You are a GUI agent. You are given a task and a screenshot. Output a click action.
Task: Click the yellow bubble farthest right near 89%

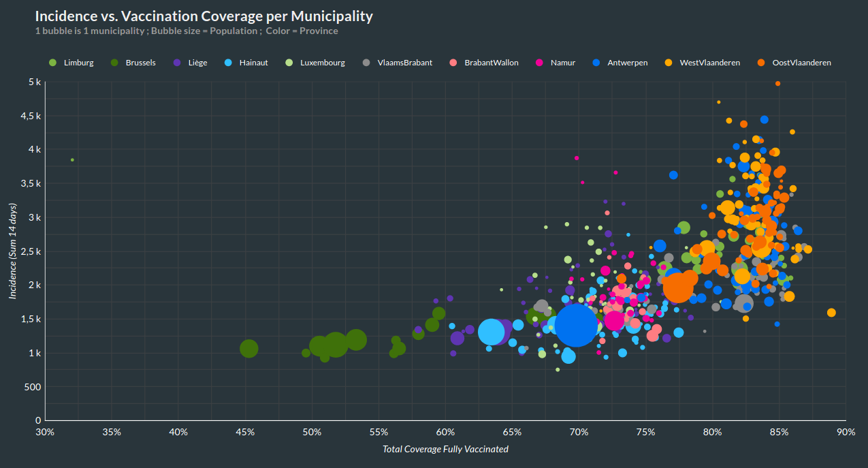pos(831,313)
